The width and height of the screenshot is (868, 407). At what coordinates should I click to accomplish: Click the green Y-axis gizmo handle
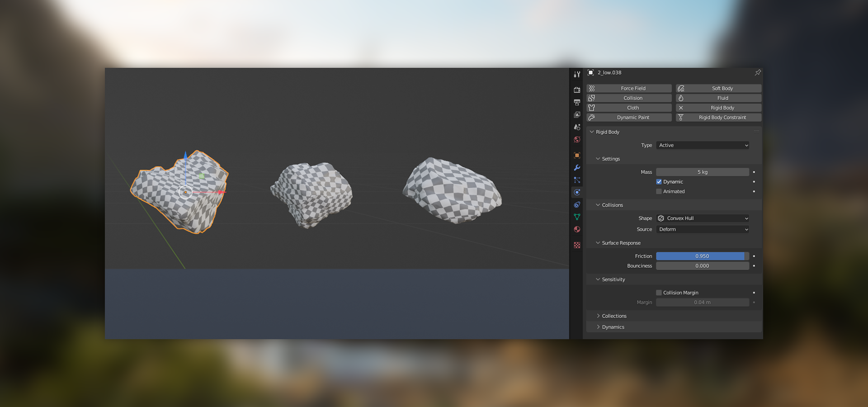[x=201, y=176]
